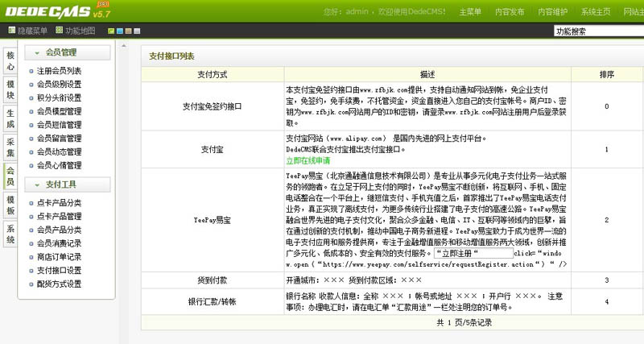Switch to the green skin swatch
The image size is (644, 344).
111,31
